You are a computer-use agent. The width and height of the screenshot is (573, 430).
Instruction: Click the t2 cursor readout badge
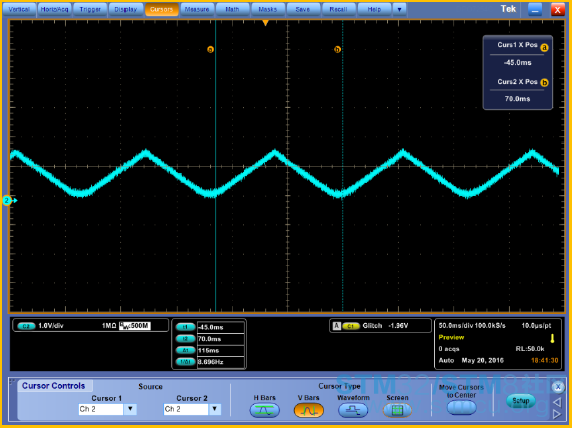185,339
